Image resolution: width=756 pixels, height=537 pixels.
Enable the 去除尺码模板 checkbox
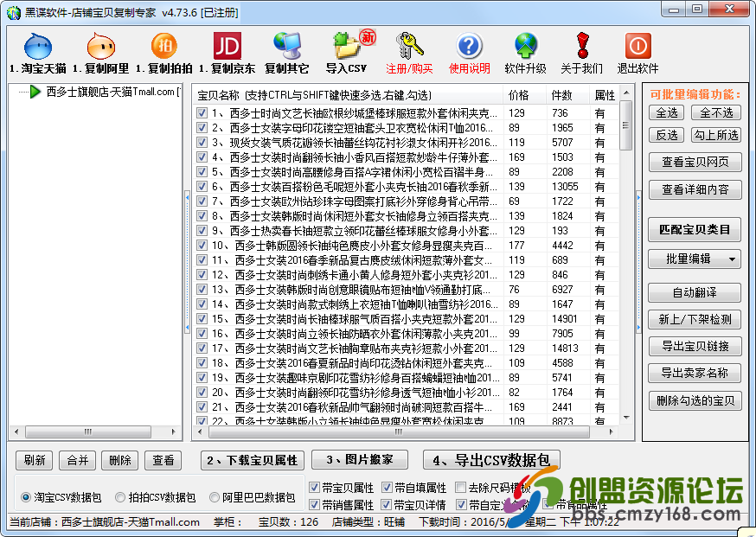pos(460,488)
